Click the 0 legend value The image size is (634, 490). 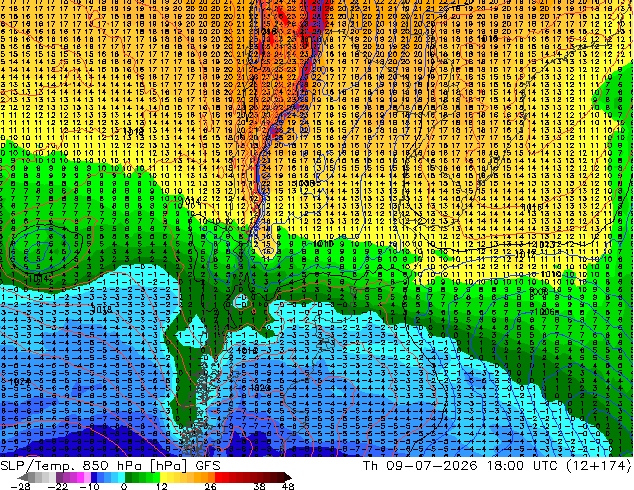coord(124,486)
